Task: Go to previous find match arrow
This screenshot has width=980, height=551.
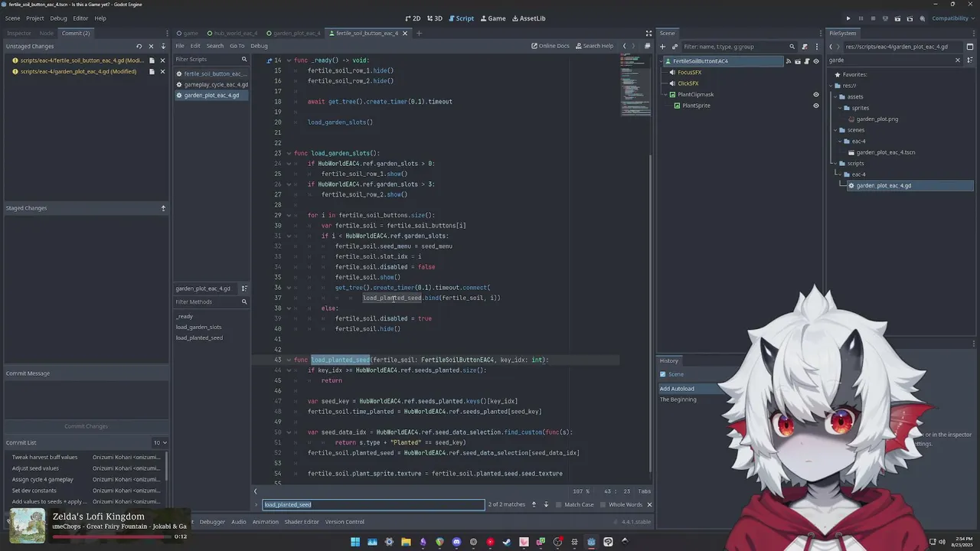Action: tap(534, 504)
